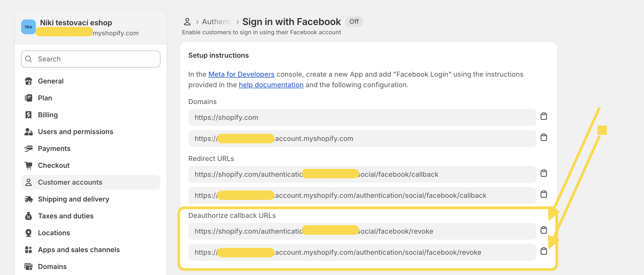Open Taxes and duties via its icon

(29, 216)
